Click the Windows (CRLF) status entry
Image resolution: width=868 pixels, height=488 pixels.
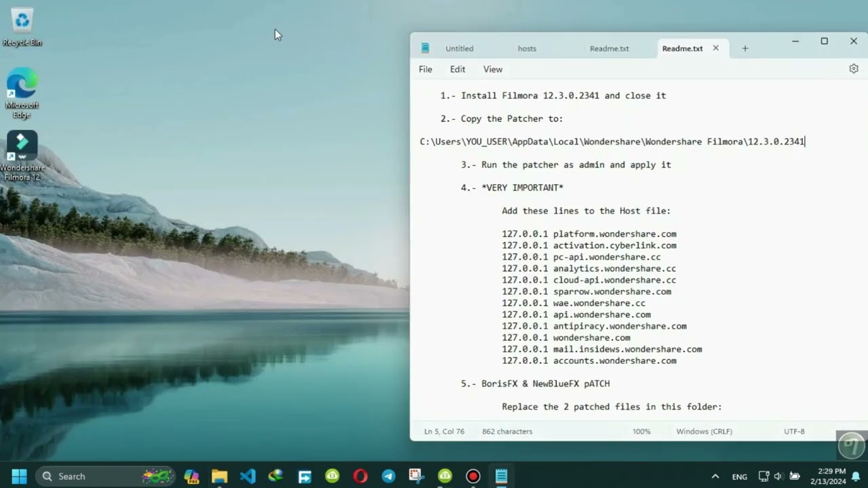[704, 431]
